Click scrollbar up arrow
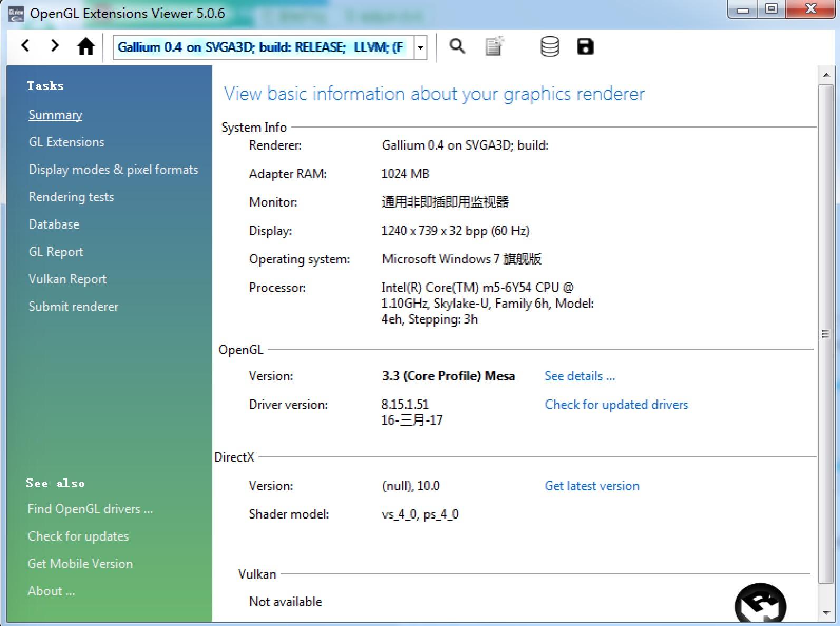 (x=826, y=75)
